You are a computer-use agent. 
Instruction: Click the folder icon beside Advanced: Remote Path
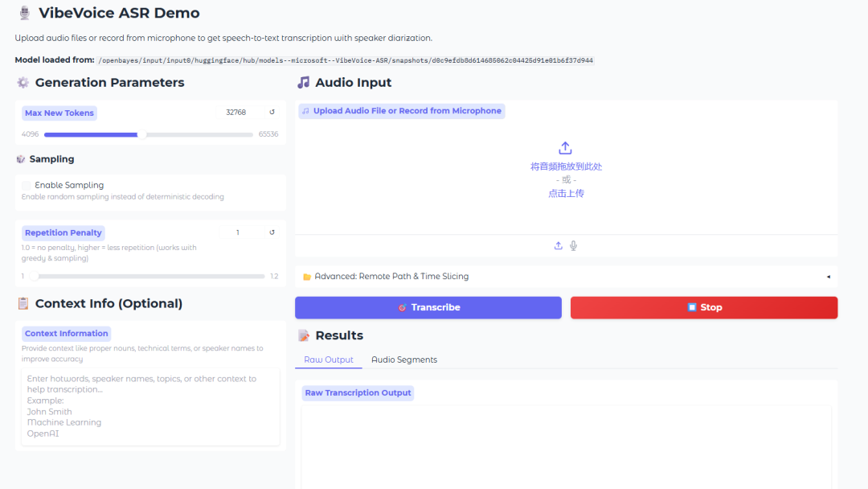[x=307, y=277]
